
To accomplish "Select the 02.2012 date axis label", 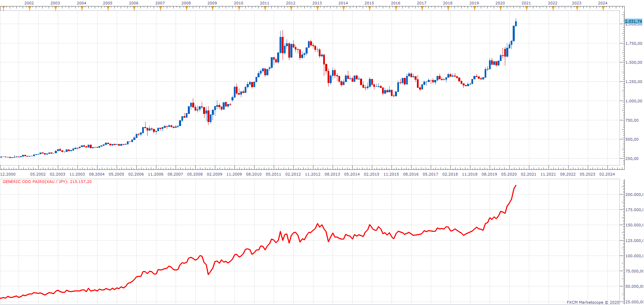I will (293, 174).
